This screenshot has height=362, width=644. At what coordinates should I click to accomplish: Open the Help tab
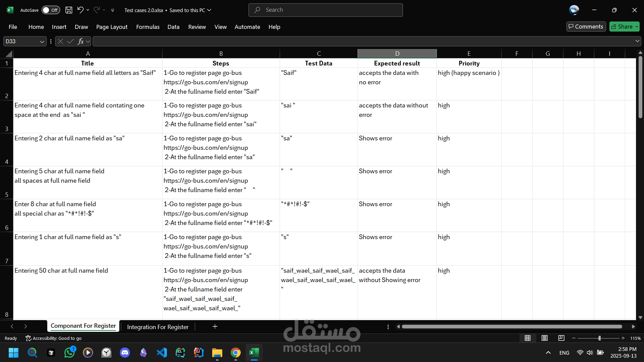(x=274, y=27)
